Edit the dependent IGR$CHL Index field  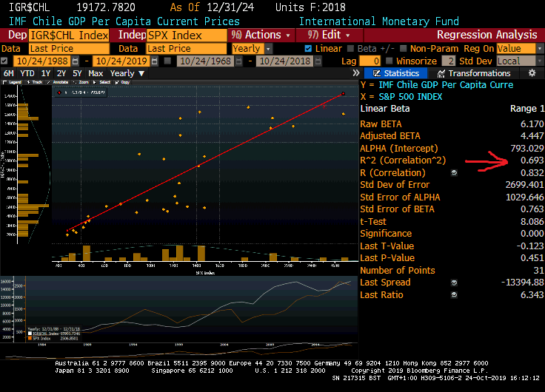[69, 36]
